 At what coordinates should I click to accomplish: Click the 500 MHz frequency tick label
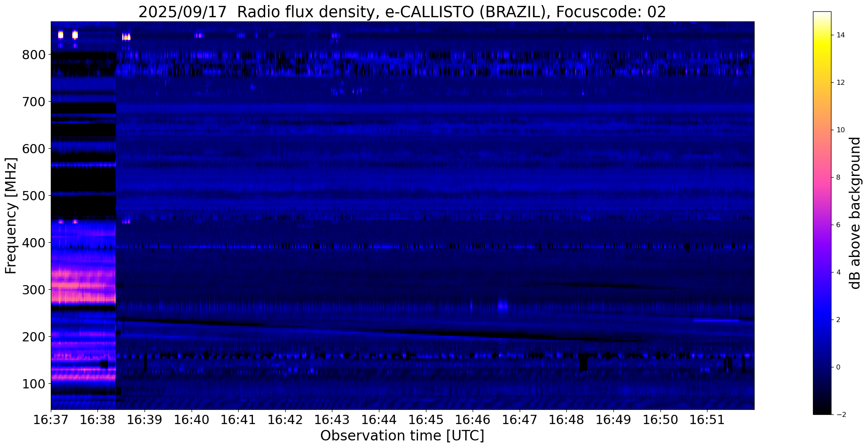[x=34, y=196]
